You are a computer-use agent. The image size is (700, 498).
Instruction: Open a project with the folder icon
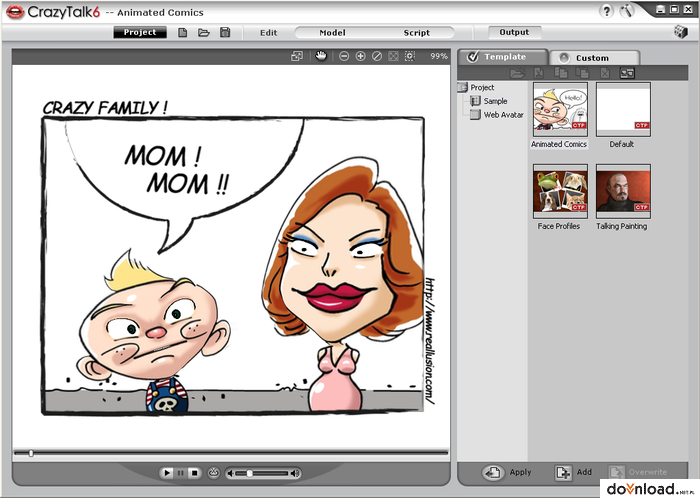pyautogui.click(x=204, y=33)
